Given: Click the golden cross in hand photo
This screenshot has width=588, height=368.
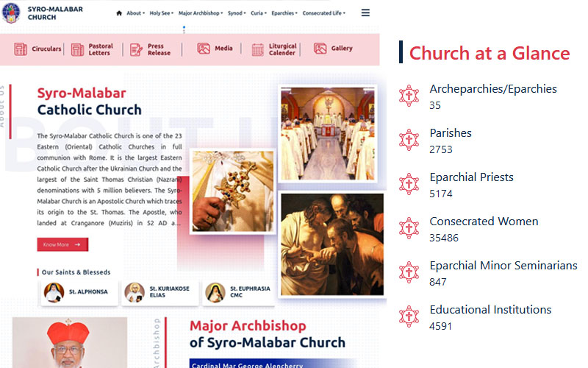Looking at the screenshot, I should (x=233, y=191).
